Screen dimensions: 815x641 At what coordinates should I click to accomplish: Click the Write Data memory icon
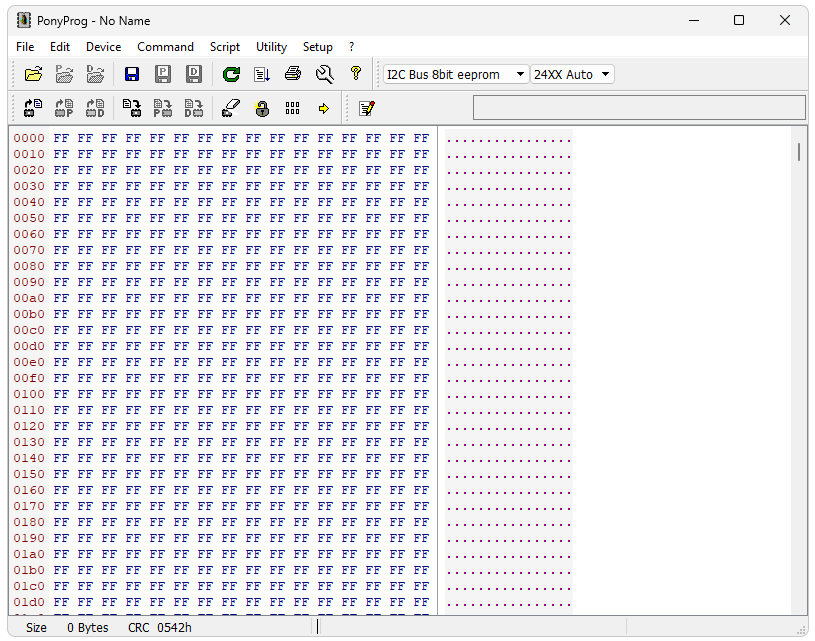(x=194, y=108)
